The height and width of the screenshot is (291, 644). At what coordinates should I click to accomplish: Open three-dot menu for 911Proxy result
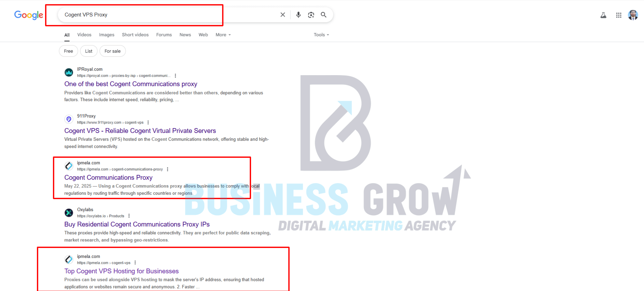pyautogui.click(x=148, y=123)
